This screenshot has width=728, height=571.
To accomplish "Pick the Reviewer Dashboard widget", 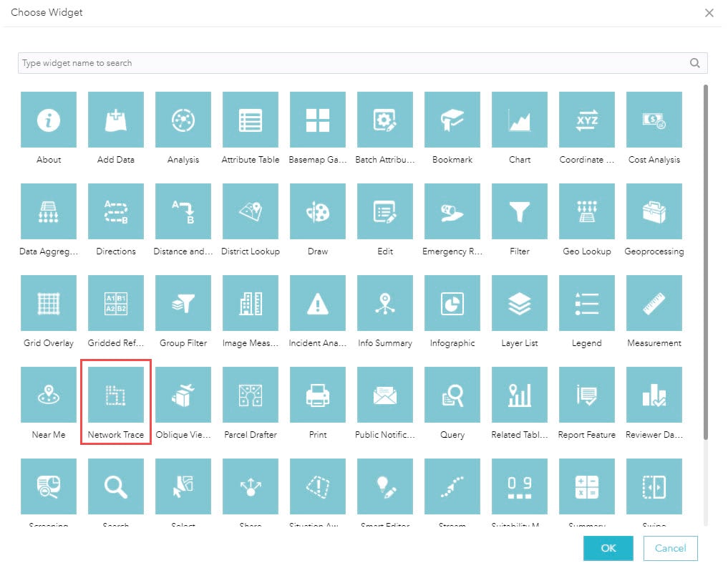I will (x=654, y=395).
